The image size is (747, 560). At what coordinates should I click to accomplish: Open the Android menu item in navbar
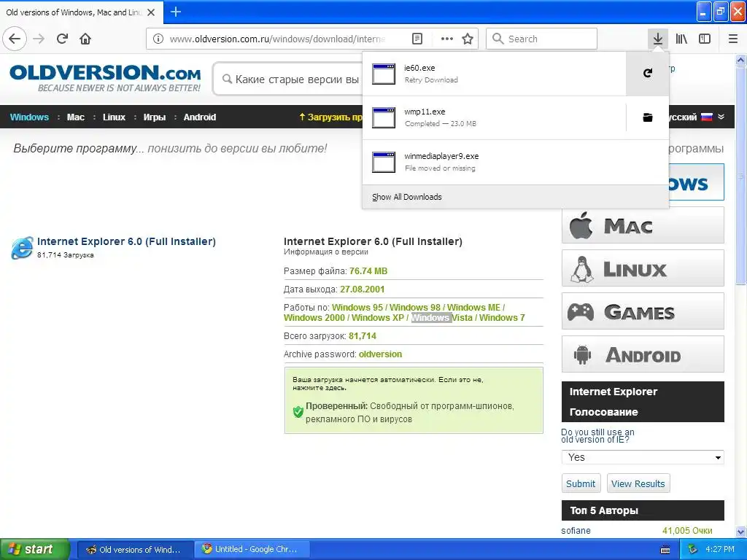(x=200, y=117)
